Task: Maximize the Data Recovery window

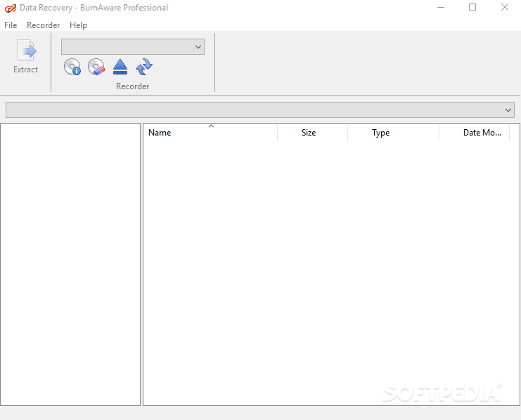Action: [472, 7]
